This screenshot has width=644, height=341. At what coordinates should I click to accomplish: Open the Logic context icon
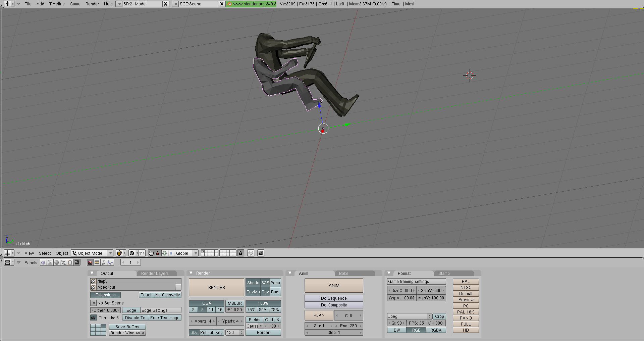43,262
